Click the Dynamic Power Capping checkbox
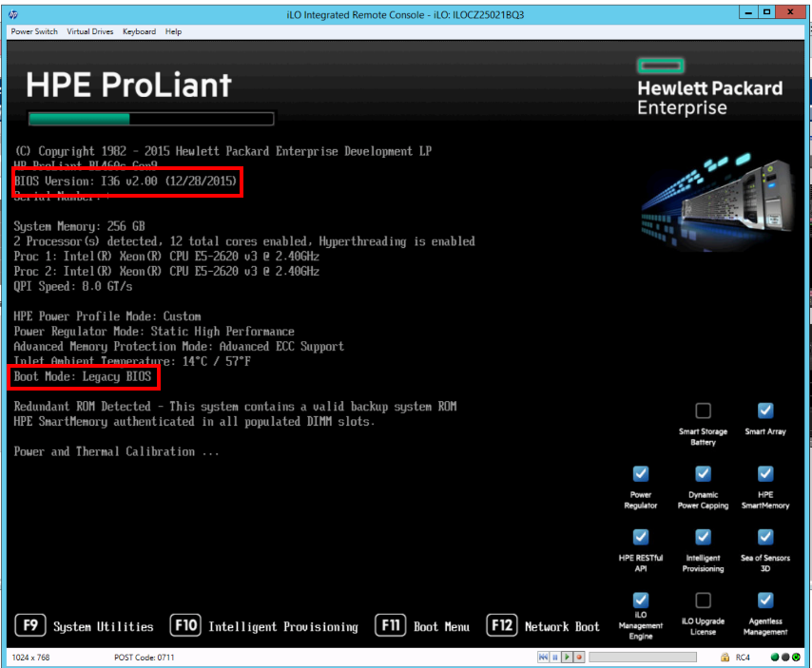 click(x=703, y=474)
